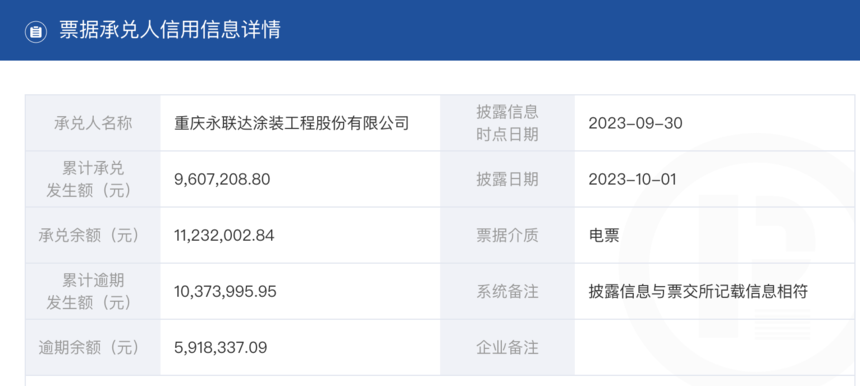This screenshot has height=386, width=860.
Task: Select company name 重庆永联达涂装工程股份有限公司
Action: pos(292,123)
